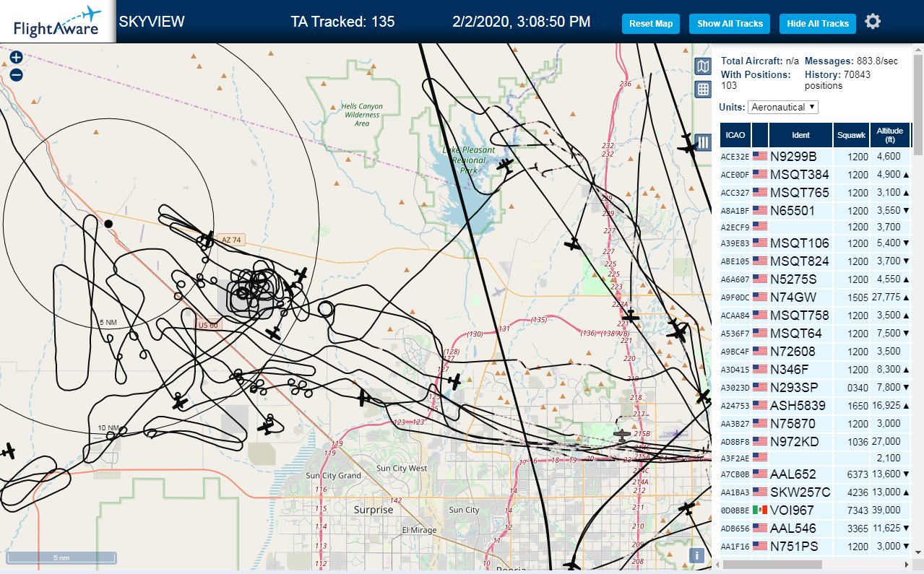924x574 pixels.
Task: Click the Lake Pleasant Regional Park label
Action: pyautogui.click(x=470, y=160)
